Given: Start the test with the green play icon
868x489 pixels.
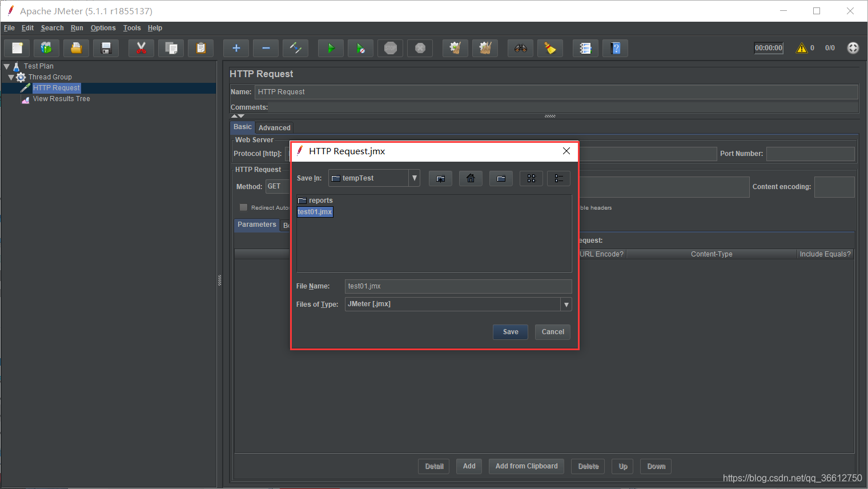Looking at the screenshot, I should click(x=331, y=49).
